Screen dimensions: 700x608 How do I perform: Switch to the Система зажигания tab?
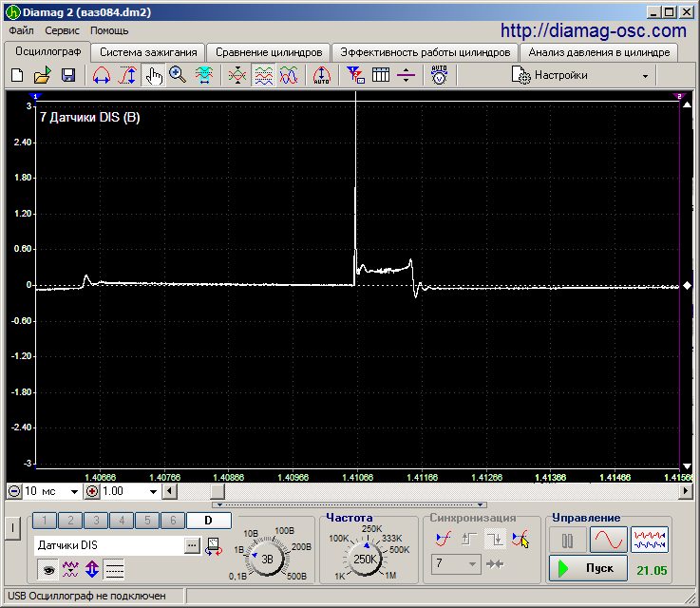pos(148,52)
